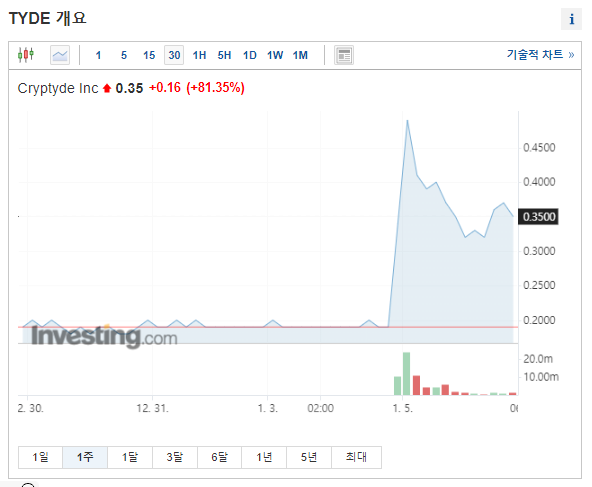Click the 0.2500 price axis label

(539, 285)
